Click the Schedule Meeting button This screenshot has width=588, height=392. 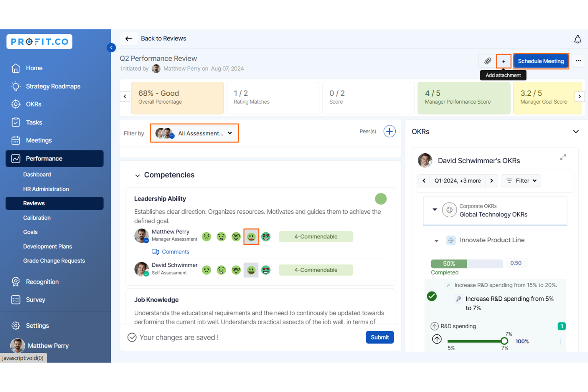(541, 61)
